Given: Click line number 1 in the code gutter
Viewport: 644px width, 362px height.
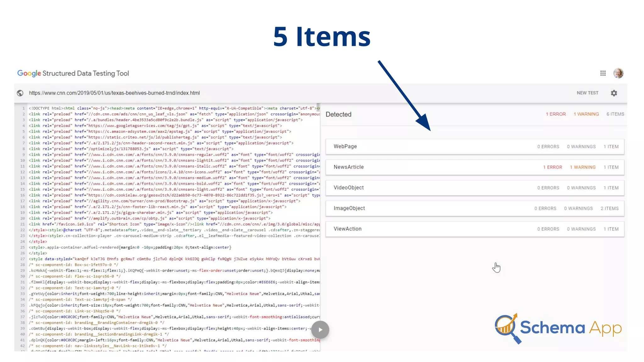Looking at the screenshot, I should [24, 108].
